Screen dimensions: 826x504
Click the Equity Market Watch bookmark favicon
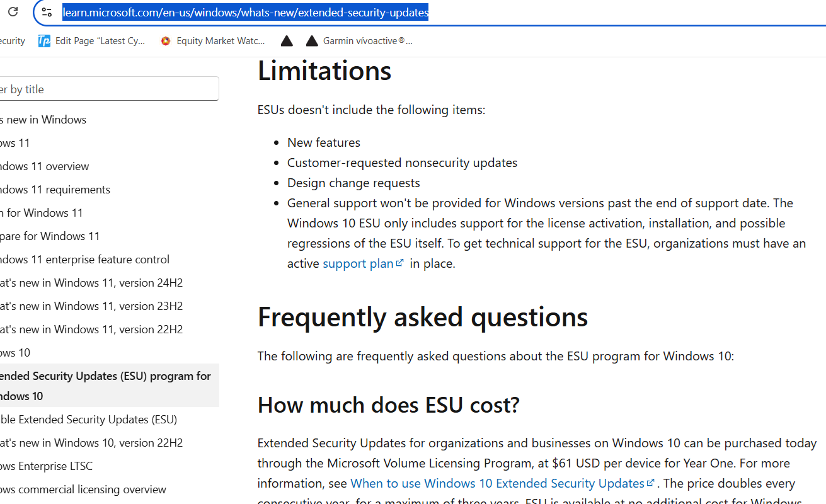coord(164,40)
